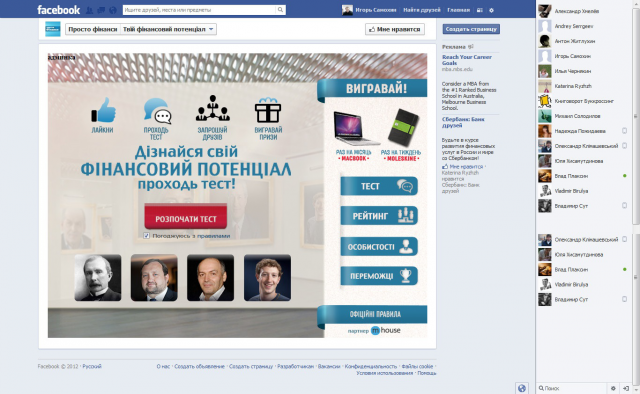
Task: Open chat with Книговорот Буккроссинг
Action: point(584,101)
